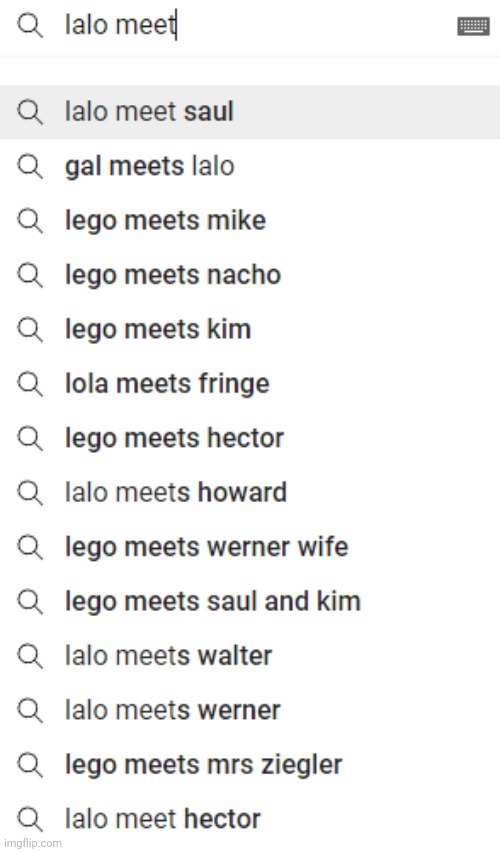Open the virtual keyboard icon
This screenshot has height=852, width=500.
pos(473,26)
